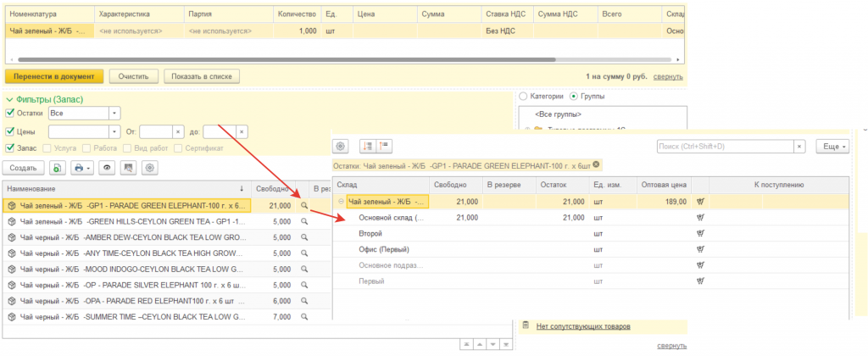Click Показать в списке button
868x356 pixels.
click(202, 75)
